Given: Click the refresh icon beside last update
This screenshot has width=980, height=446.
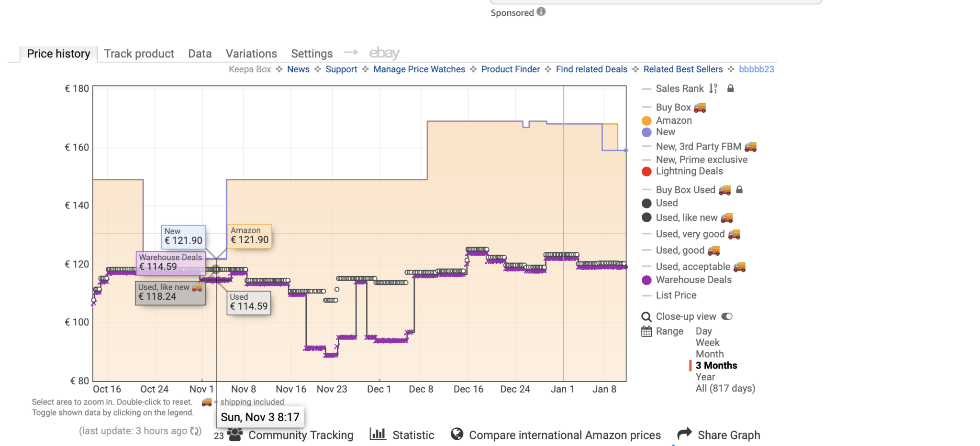Looking at the screenshot, I should tap(195, 431).
